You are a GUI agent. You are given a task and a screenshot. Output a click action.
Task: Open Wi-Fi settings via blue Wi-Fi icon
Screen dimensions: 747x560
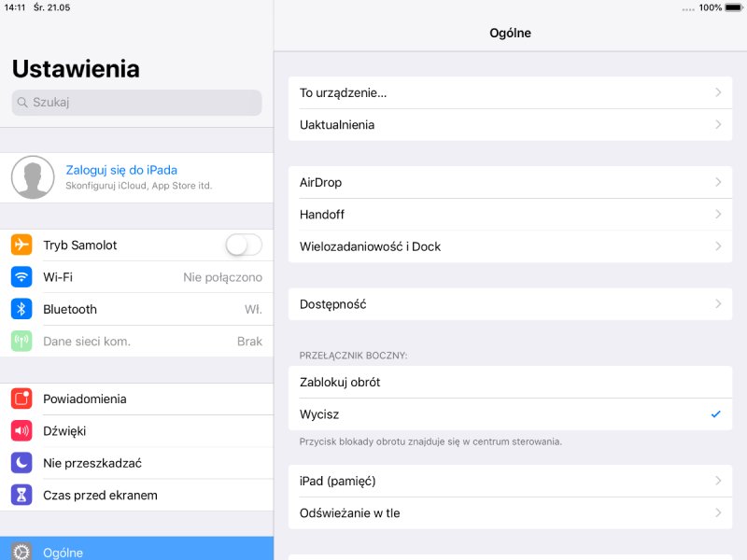click(x=21, y=276)
